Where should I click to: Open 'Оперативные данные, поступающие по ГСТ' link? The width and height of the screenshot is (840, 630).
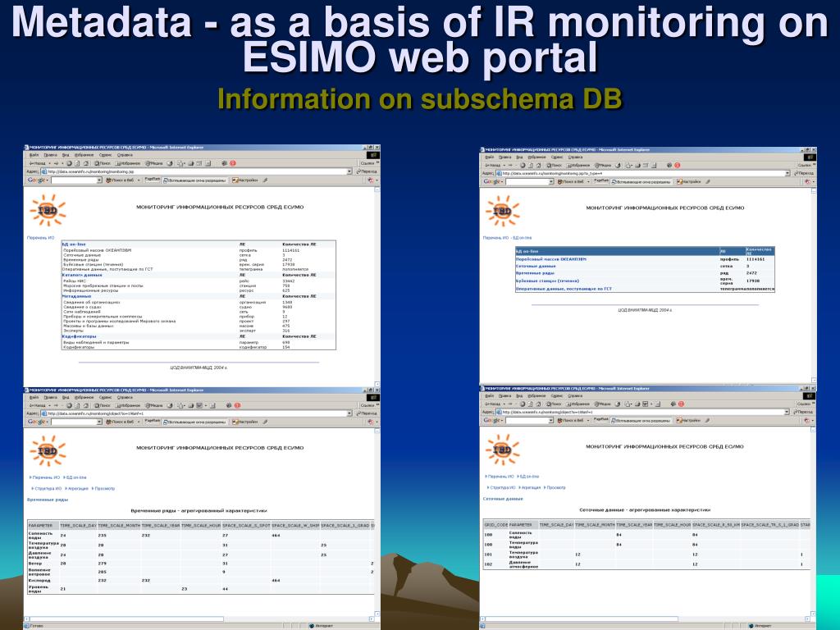pos(564,289)
